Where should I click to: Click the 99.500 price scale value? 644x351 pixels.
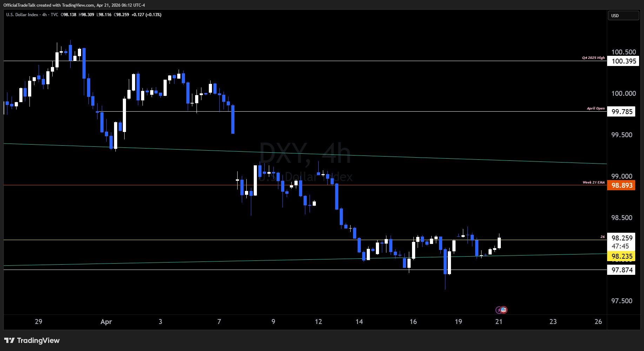[x=622, y=135]
